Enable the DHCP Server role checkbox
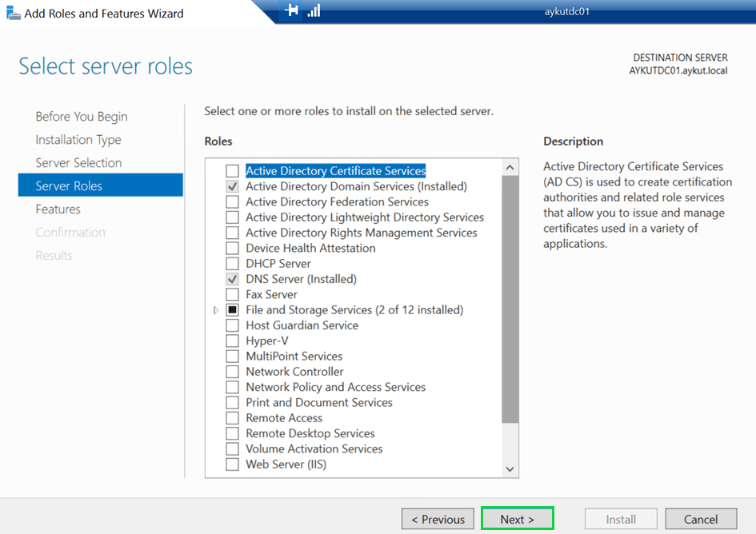The height and width of the screenshot is (534, 756). pos(232,264)
